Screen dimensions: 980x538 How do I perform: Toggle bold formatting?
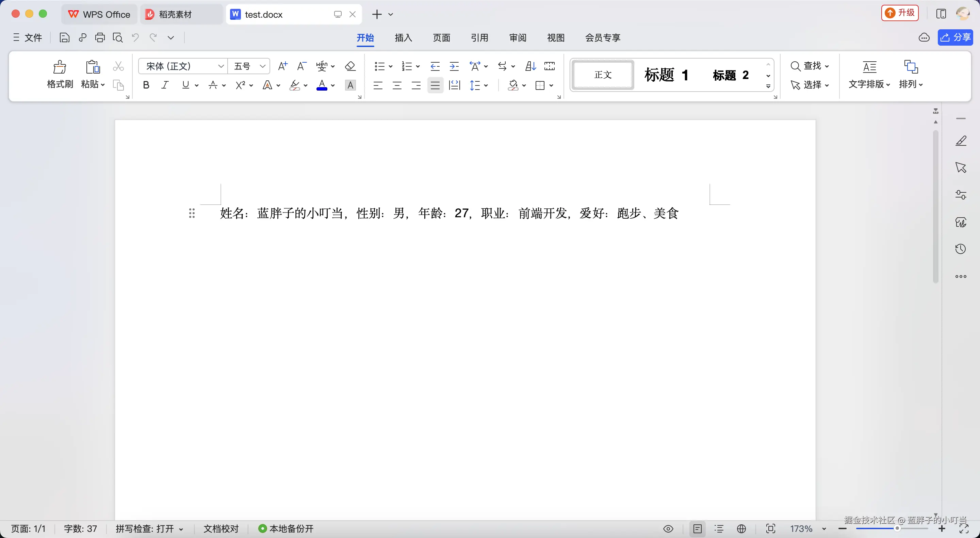146,85
